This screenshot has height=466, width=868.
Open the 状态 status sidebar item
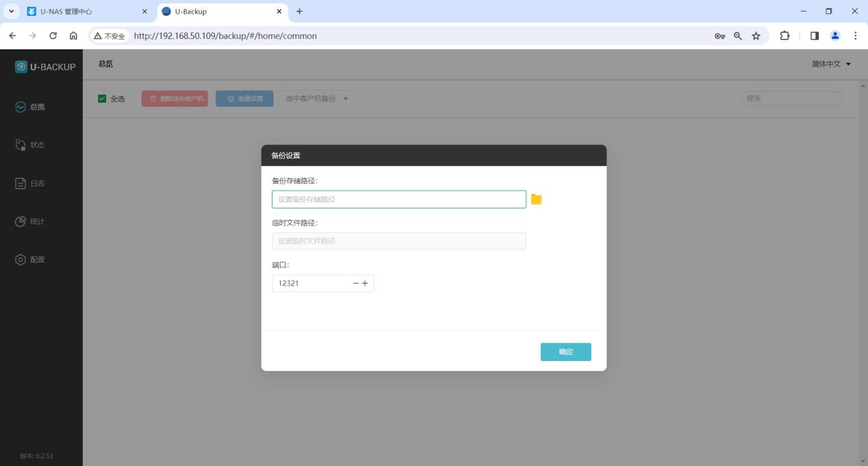click(31, 145)
